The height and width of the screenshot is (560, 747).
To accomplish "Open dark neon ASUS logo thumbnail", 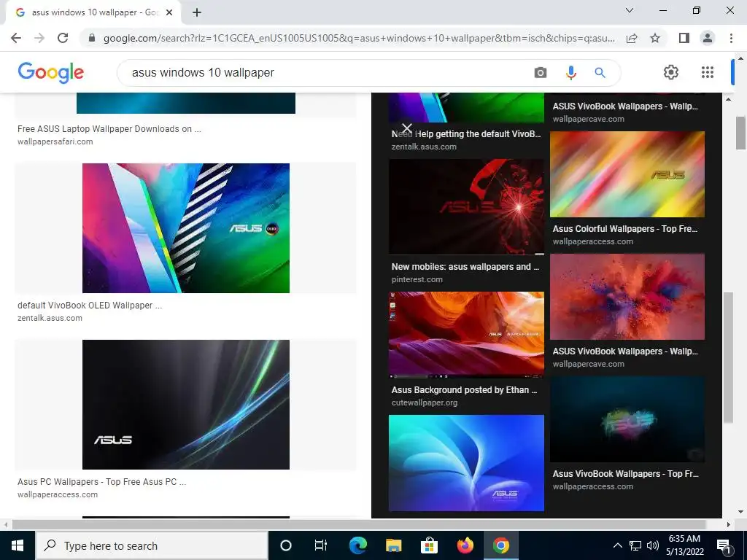I will tap(627, 419).
